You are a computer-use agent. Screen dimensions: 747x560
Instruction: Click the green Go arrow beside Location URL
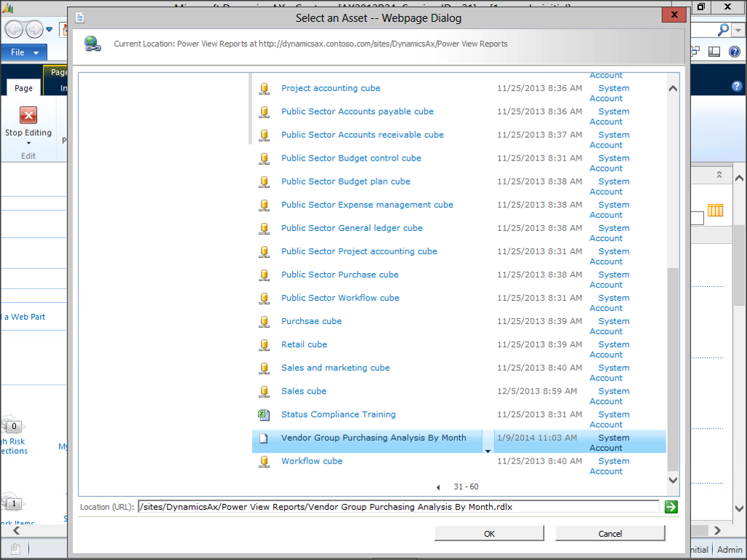point(671,507)
